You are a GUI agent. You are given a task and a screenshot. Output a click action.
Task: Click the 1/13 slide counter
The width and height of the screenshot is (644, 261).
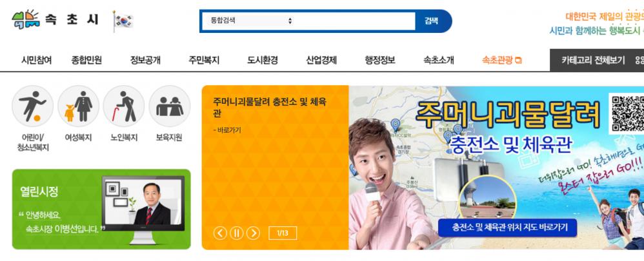point(283,233)
